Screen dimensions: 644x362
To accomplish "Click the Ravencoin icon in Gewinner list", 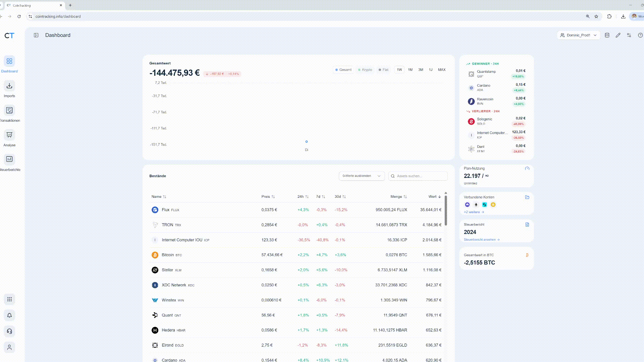I will pyautogui.click(x=471, y=101).
